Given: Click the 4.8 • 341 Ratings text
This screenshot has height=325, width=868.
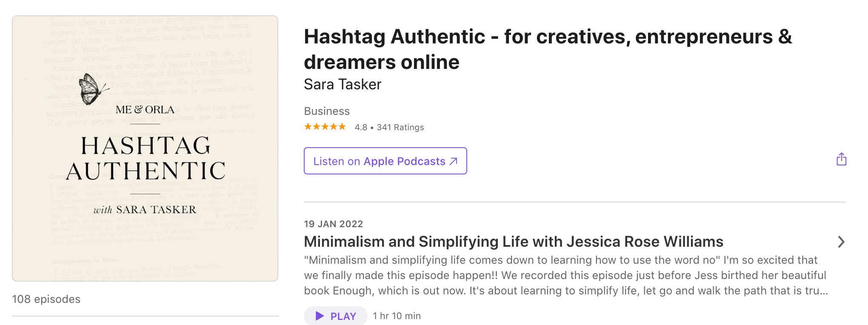Looking at the screenshot, I should click(389, 127).
